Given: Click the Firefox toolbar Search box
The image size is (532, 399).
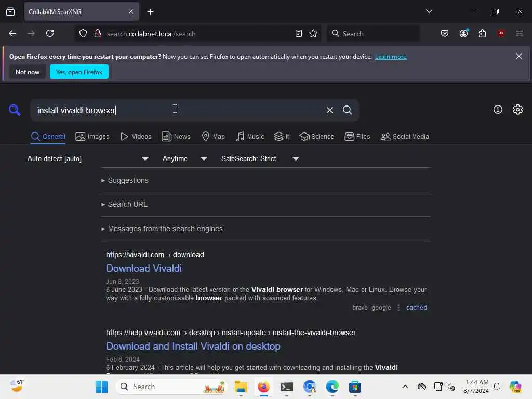Looking at the screenshot, I should click(373, 34).
